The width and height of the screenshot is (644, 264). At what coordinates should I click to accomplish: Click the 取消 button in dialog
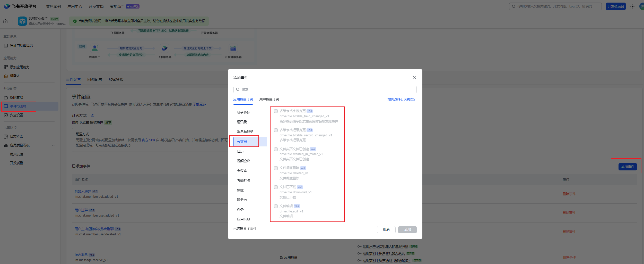[386, 229]
